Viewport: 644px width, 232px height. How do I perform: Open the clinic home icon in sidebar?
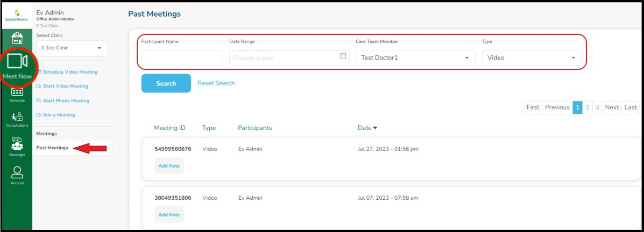point(17,38)
